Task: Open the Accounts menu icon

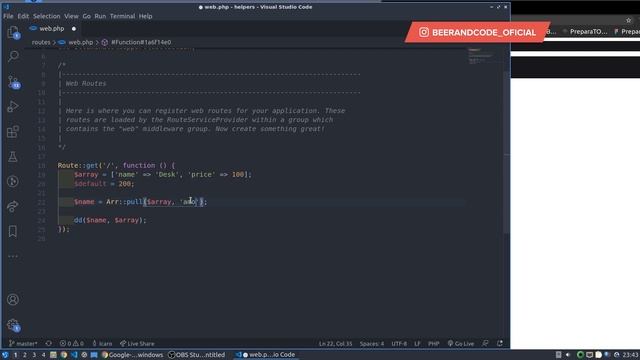Action: (13, 300)
